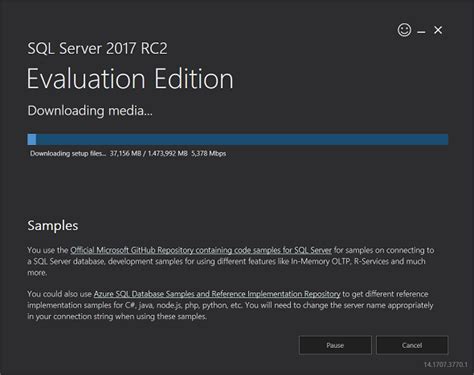Image resolution: width=474 pixels, height=375 pixels.
Task: Cancel the download
Action: [412, 345]
